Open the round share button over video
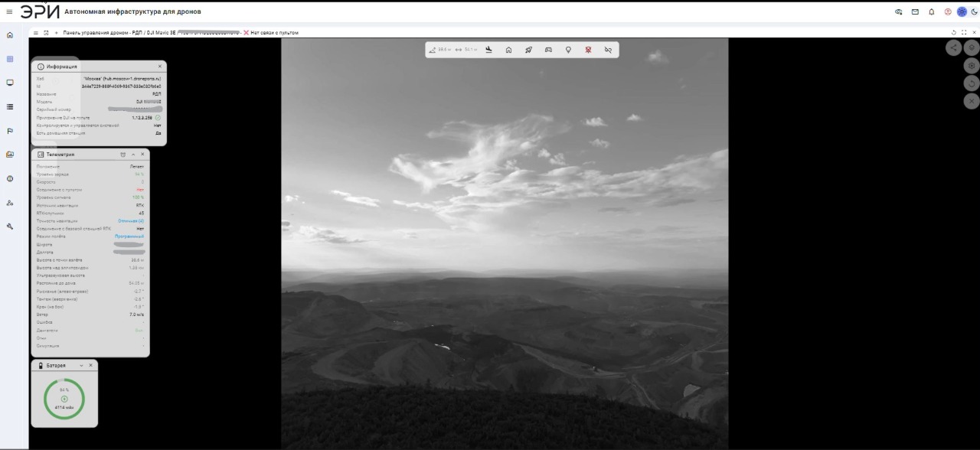 (953, 47)
